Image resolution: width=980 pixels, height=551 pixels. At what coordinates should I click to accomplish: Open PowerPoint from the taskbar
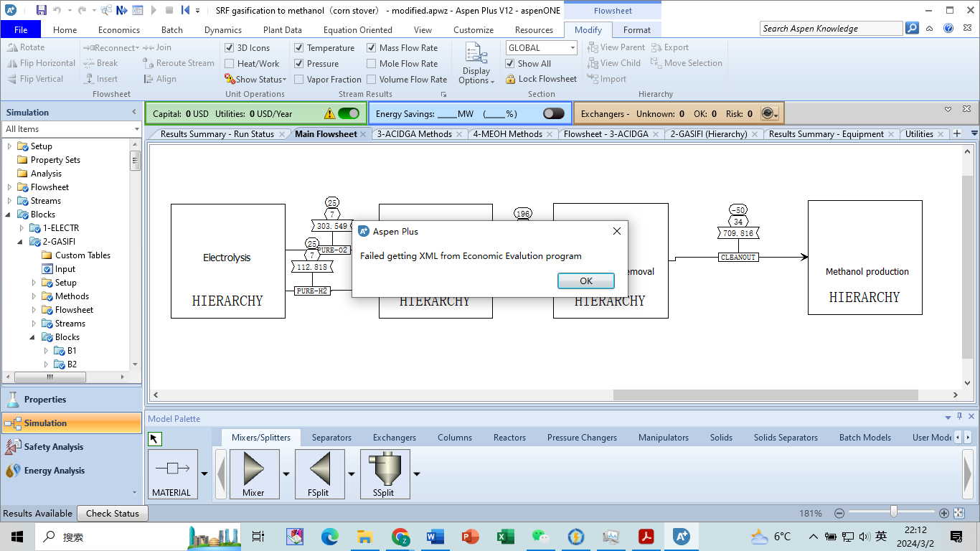pyautogui.click(x=470, y=537)
